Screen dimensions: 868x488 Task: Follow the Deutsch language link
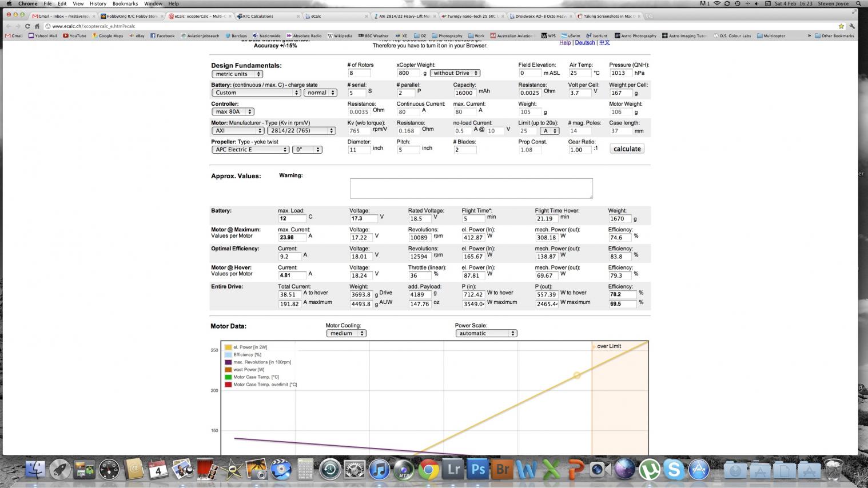tap(584, 42)
